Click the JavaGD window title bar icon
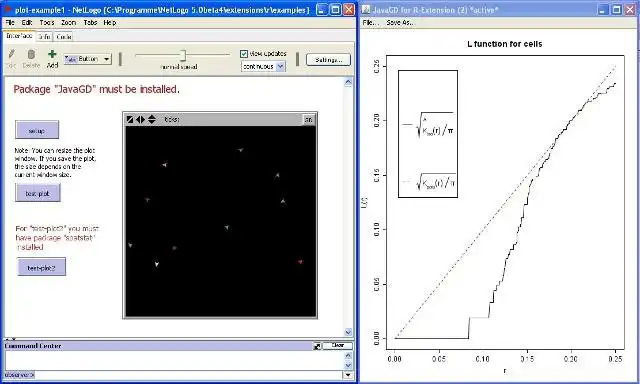640x384 pixels. 366,9
